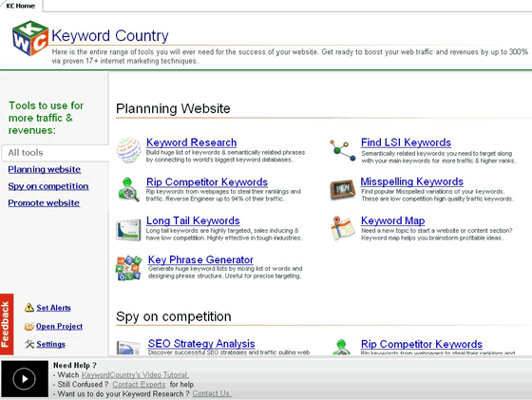Click the Keyword Research globe icon
The height and width of the screenshot is (400, 532).
(x=129, y=149)
